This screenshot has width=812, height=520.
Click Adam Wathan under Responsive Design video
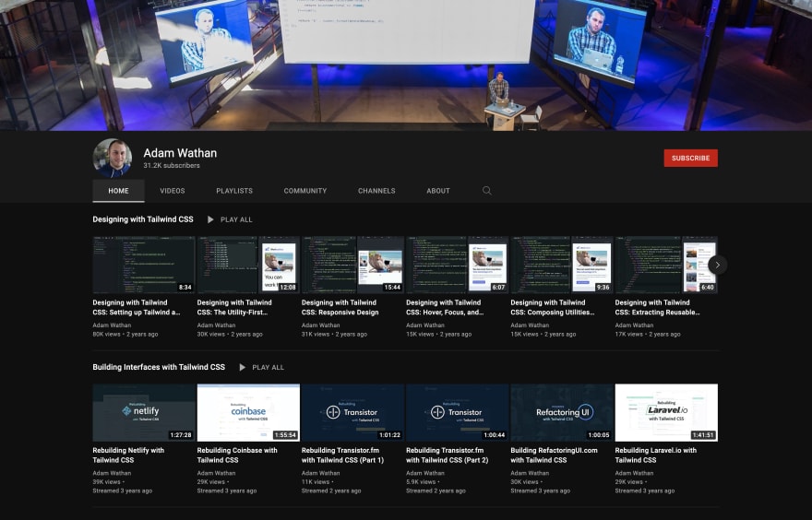point(320,325)
